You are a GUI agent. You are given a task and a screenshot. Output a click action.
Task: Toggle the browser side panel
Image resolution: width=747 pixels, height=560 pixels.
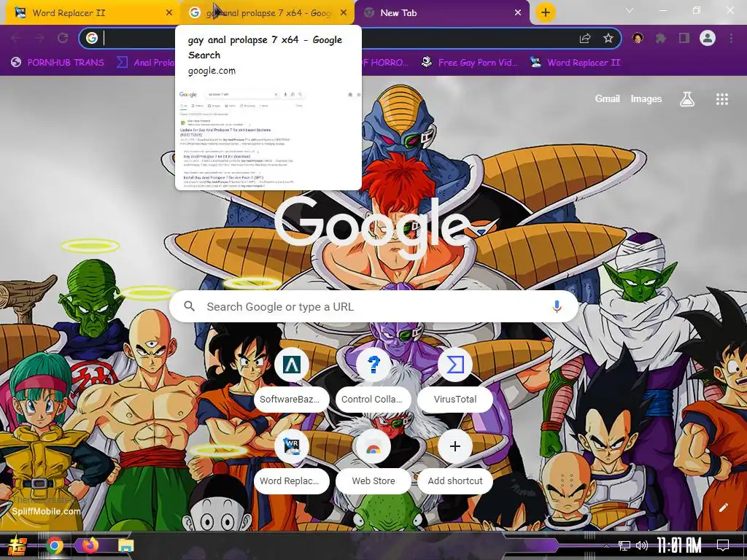[684, 38]
